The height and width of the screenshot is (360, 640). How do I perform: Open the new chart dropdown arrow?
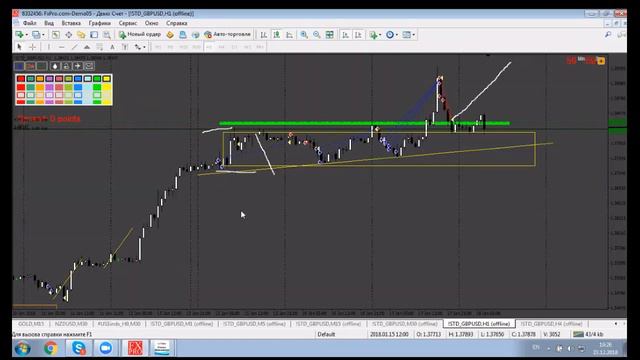point(26,35)
